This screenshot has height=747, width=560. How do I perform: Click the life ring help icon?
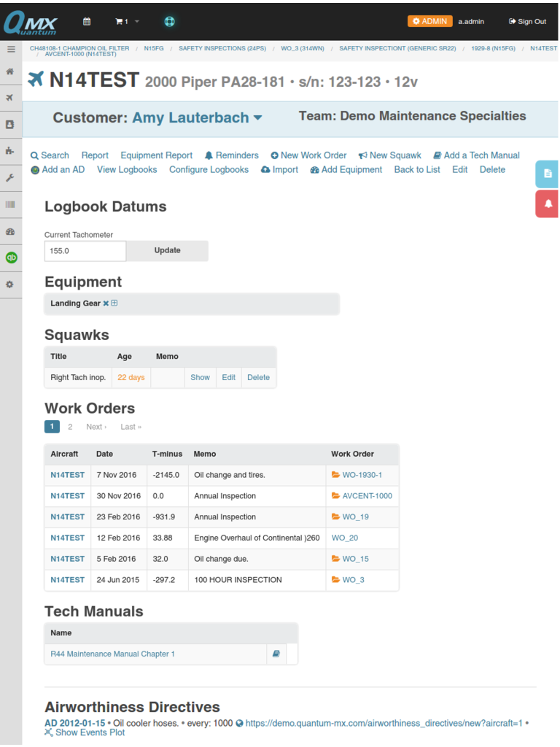tap(169, 21)
